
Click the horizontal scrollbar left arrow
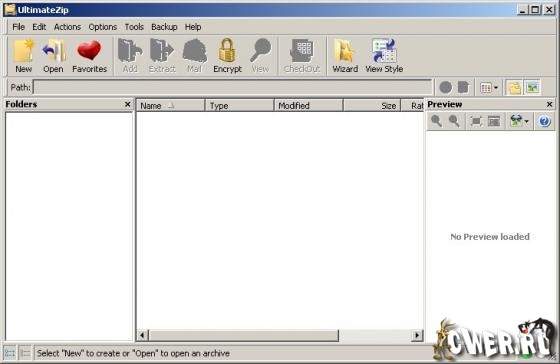(142, 335)
